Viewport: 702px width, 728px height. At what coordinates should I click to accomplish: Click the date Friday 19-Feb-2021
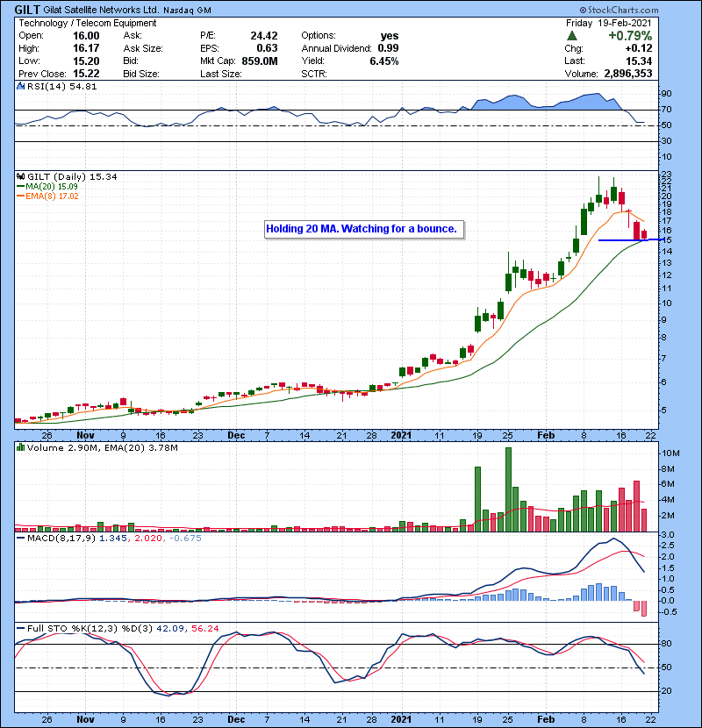609,23
